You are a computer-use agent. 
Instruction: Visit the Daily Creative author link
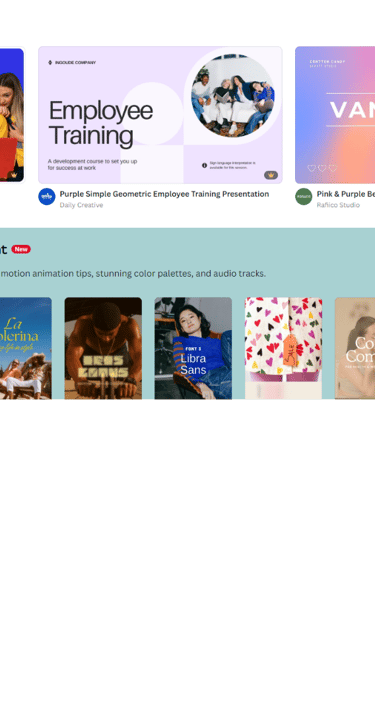click(x=81, y=205)
